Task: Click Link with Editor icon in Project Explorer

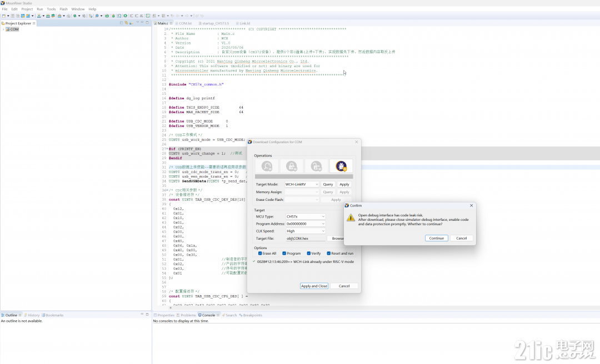Action: (126, 23)
